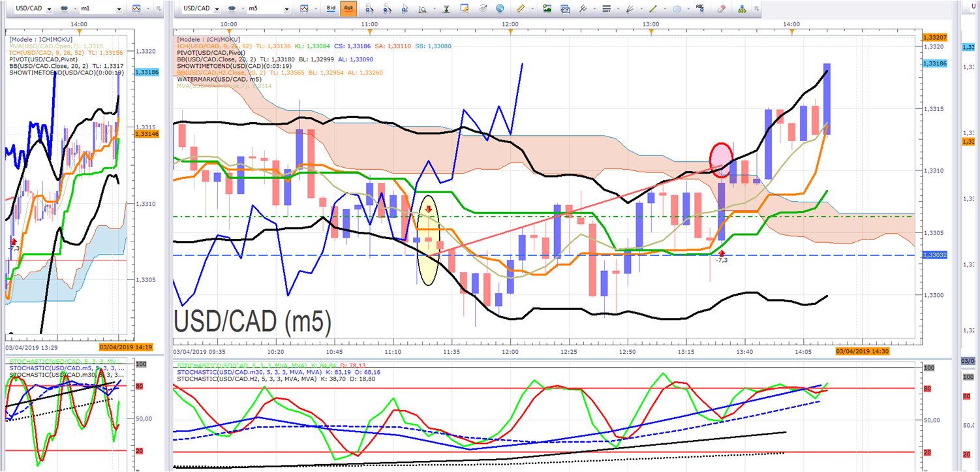Viewport: 980px width, 472px height.
Task: Click the chart type icon in the m1 chart toolbar
Action: point(136,9)
